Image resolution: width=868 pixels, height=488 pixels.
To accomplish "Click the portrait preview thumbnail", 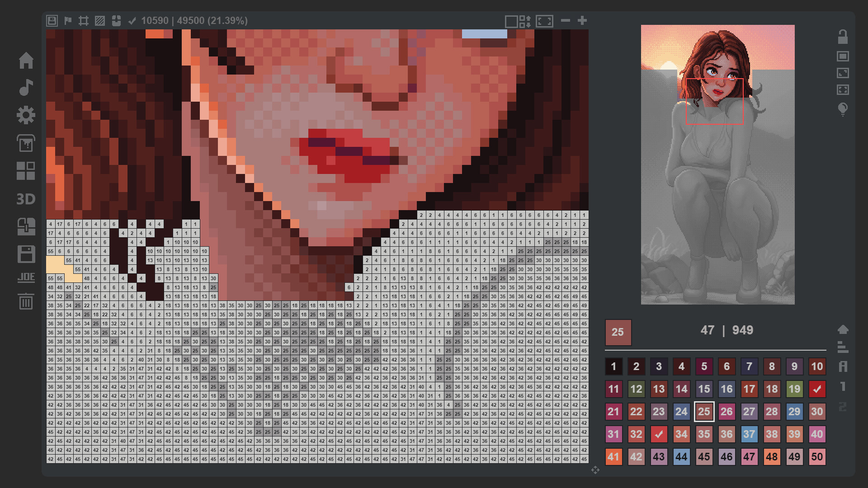I will point(717,164).
